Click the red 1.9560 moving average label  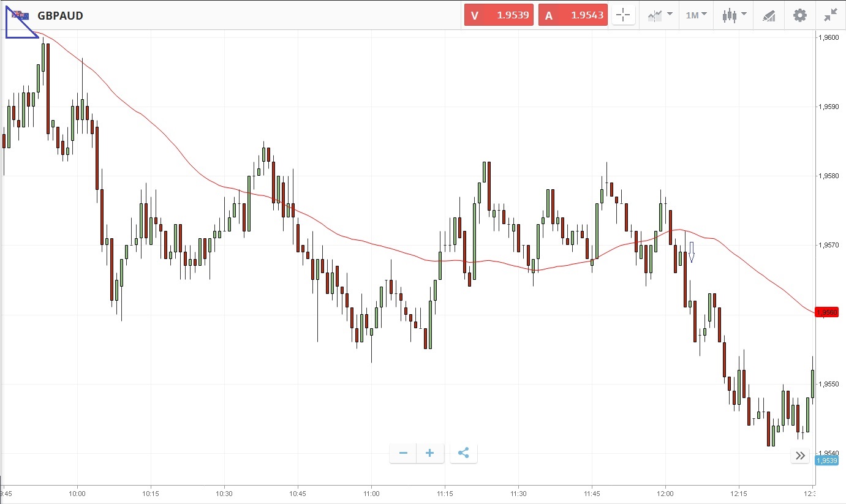coord(826,313)
